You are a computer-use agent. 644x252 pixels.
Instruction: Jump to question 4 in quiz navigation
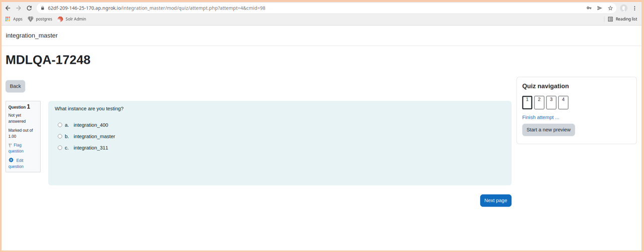563,103
